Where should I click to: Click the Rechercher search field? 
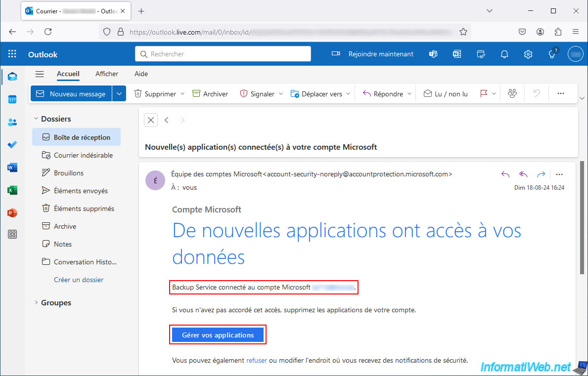pos(223,54)
